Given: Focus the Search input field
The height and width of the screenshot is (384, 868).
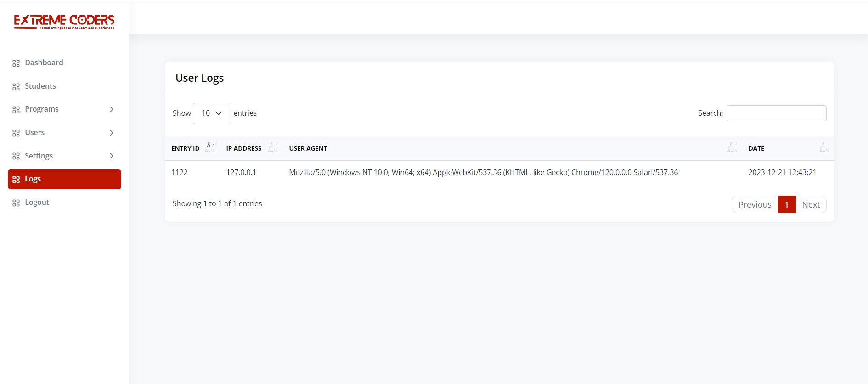Looking at the screenshot, I should click(x=776, y=113).
